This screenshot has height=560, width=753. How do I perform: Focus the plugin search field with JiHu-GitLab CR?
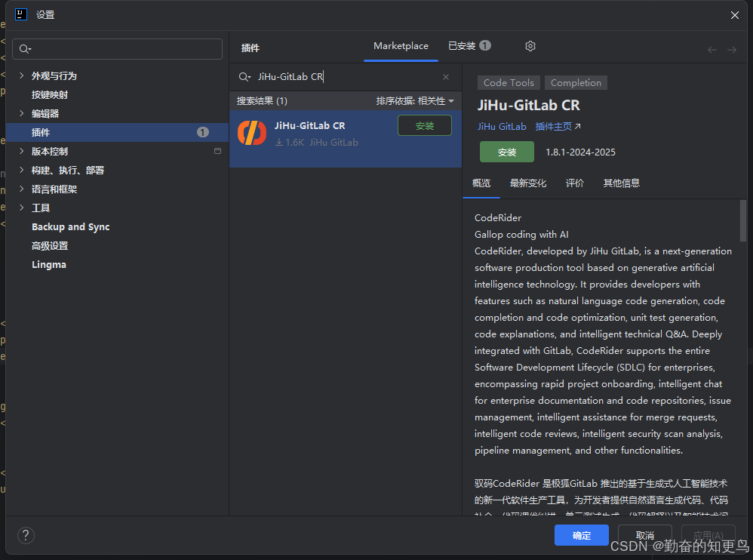[x=345, y=77]
